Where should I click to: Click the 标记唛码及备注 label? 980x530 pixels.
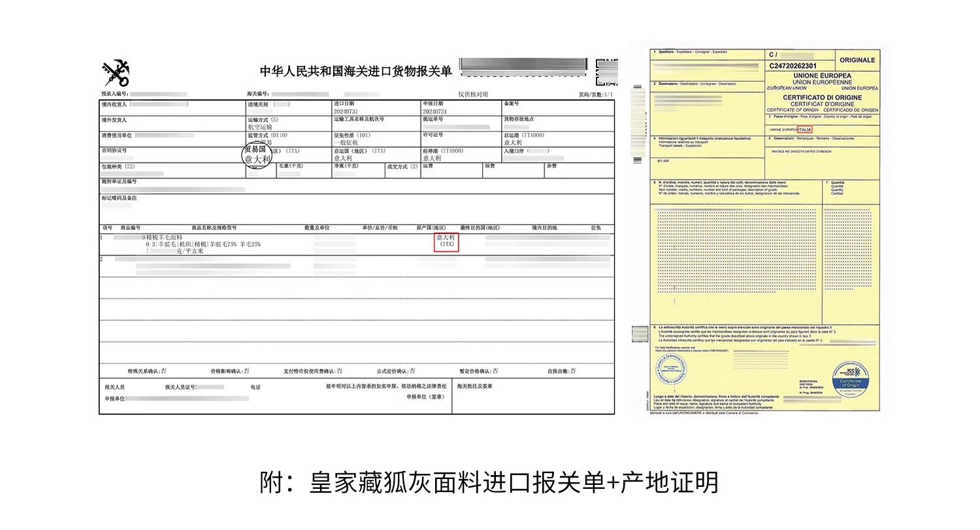[x=120, y=198]
